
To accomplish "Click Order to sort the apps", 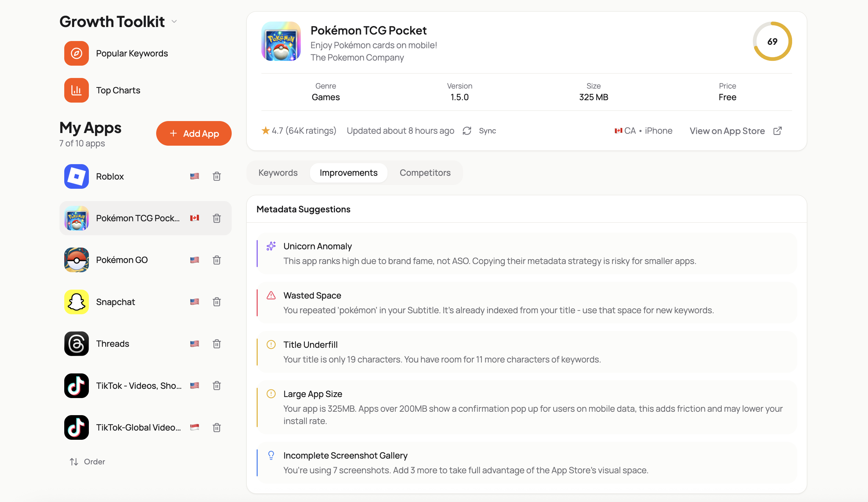I will (x=87, y=462).
